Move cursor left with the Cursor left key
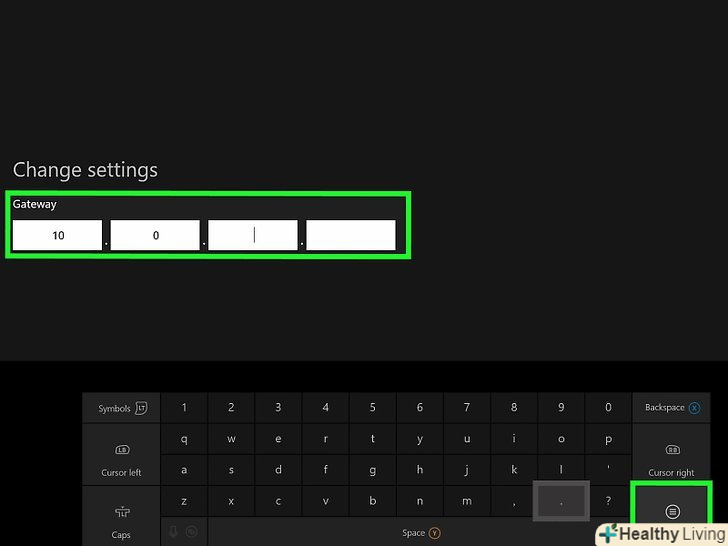This screenshot has width=728, height=546. tap(122, 455)
